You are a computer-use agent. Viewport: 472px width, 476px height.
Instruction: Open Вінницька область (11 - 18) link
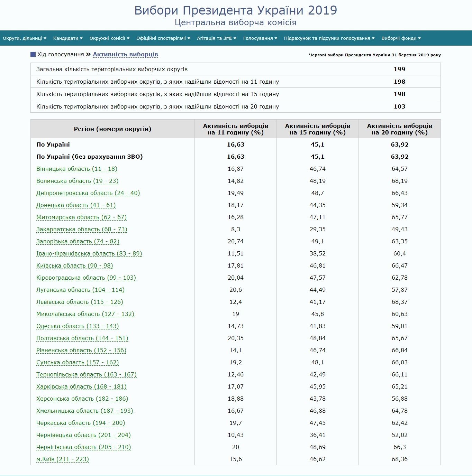pyautogui.click(x=77, y=169)
